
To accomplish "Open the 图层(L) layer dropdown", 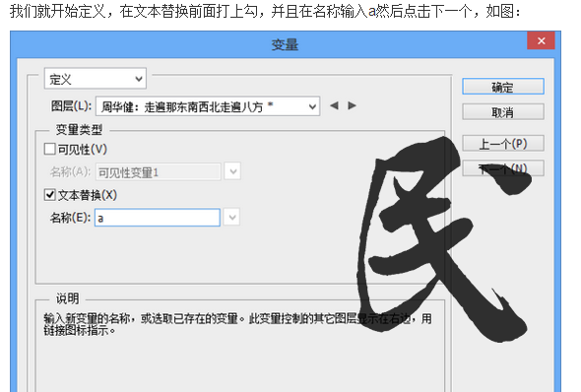I will pos(208,106).
